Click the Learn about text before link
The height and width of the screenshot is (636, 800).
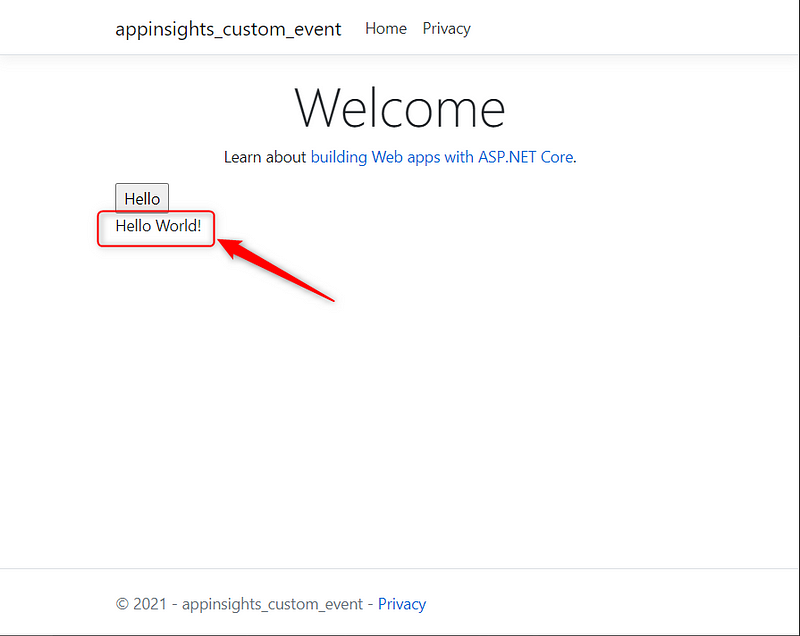pos(265,157)
